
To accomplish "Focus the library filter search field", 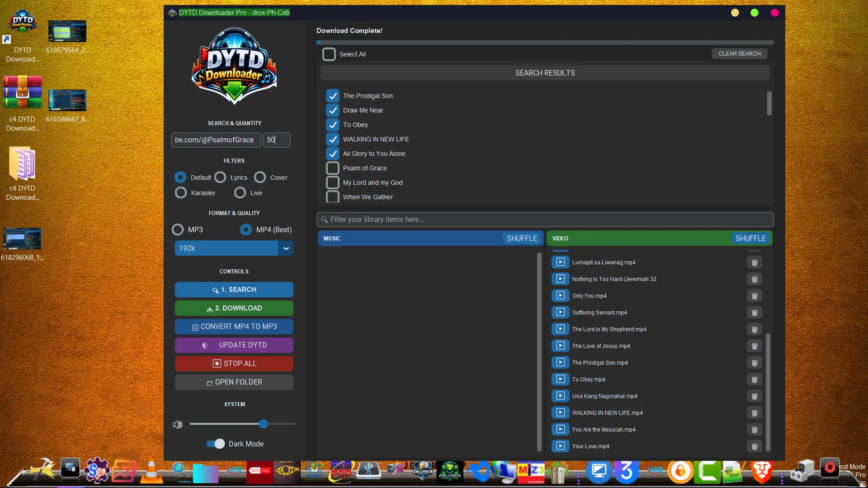I will click(545, 220).
